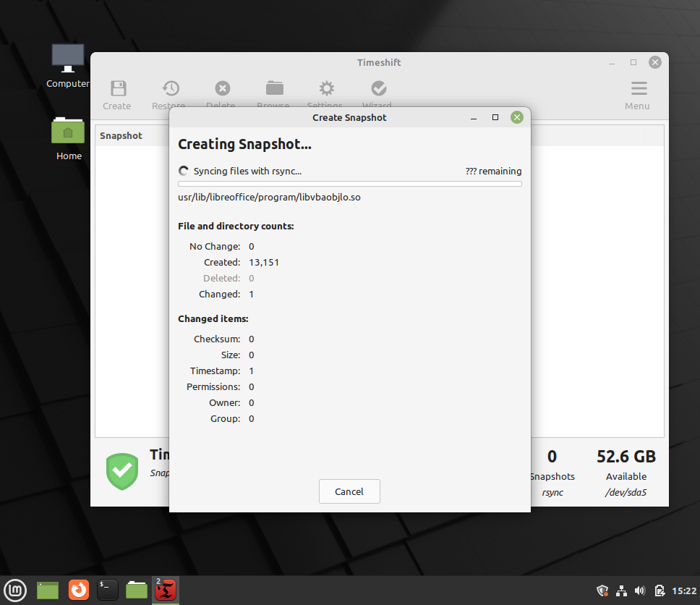Click the '??? remaining' text

493,171
